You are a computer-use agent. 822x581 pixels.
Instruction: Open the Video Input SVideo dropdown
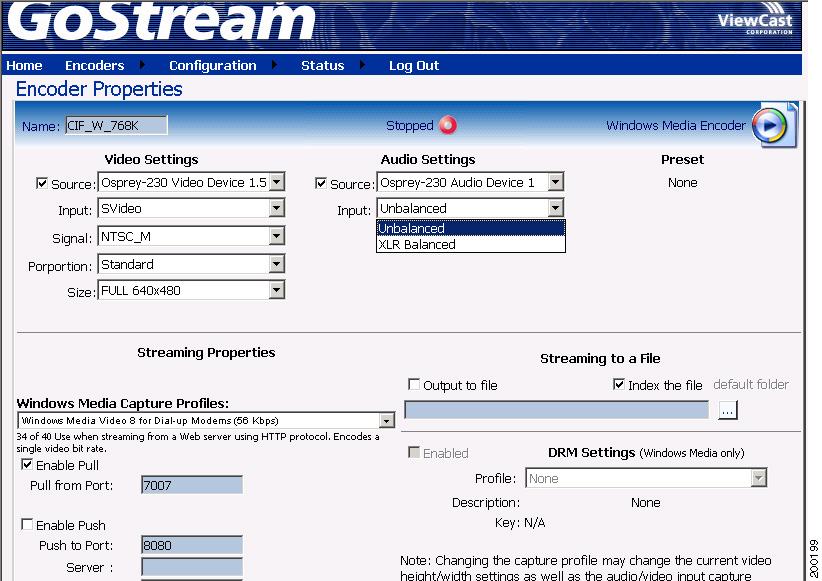277,208
